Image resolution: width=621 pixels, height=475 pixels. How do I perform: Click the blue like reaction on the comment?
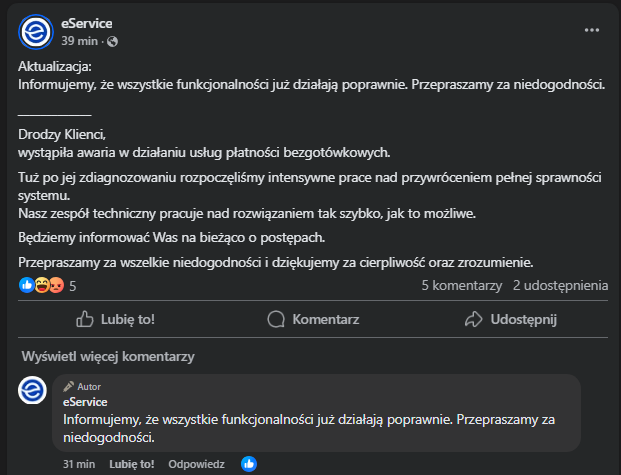pos(249,464)
